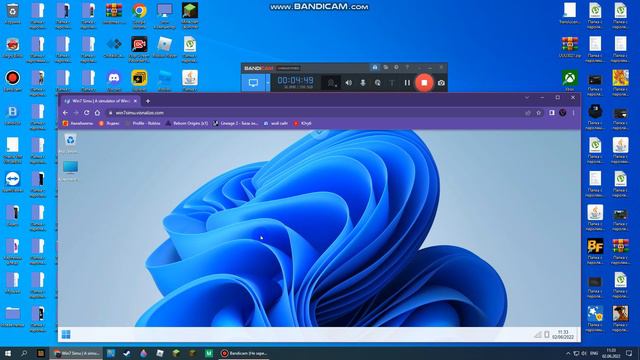Select TeamViewer desktop shortcut
Screen dimensions: 640x360
click(x=13, y=182)
